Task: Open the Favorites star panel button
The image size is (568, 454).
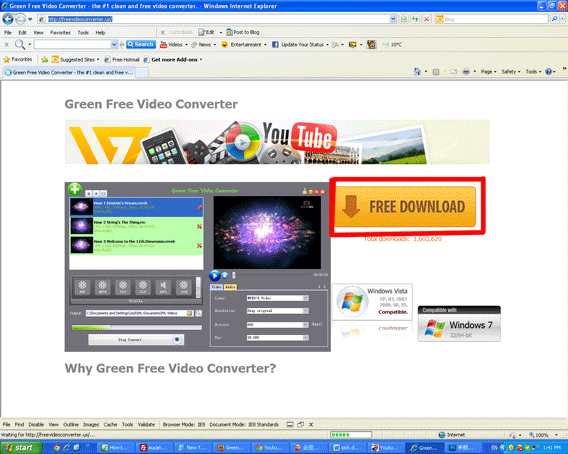Action: [x=17, y=59]
